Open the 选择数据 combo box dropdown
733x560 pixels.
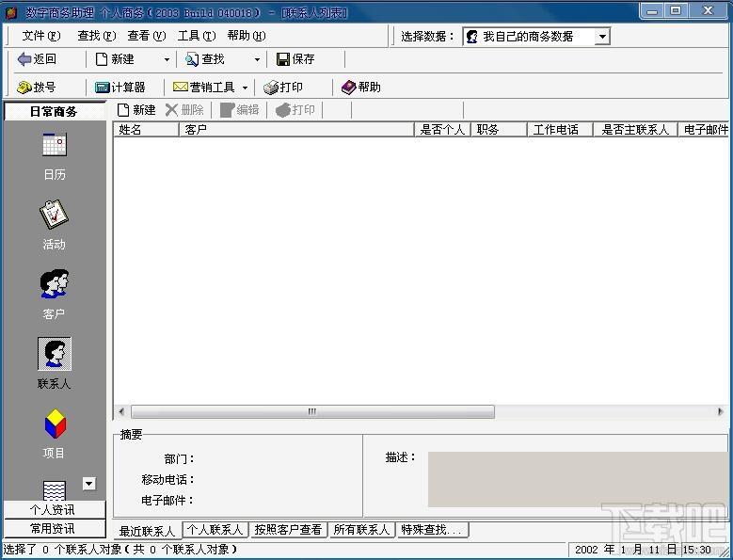[602, 37]
